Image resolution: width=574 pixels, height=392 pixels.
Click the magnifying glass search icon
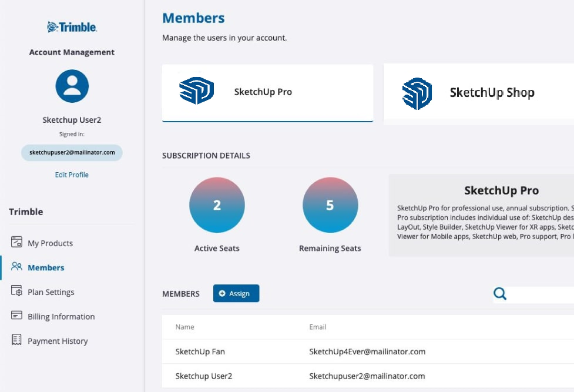tap(500, 294)
